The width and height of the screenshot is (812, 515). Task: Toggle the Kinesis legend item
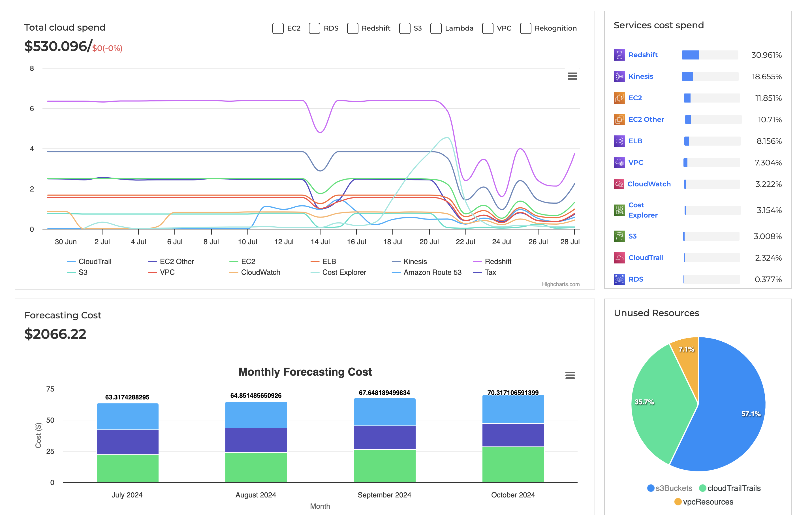pos(415,261)
